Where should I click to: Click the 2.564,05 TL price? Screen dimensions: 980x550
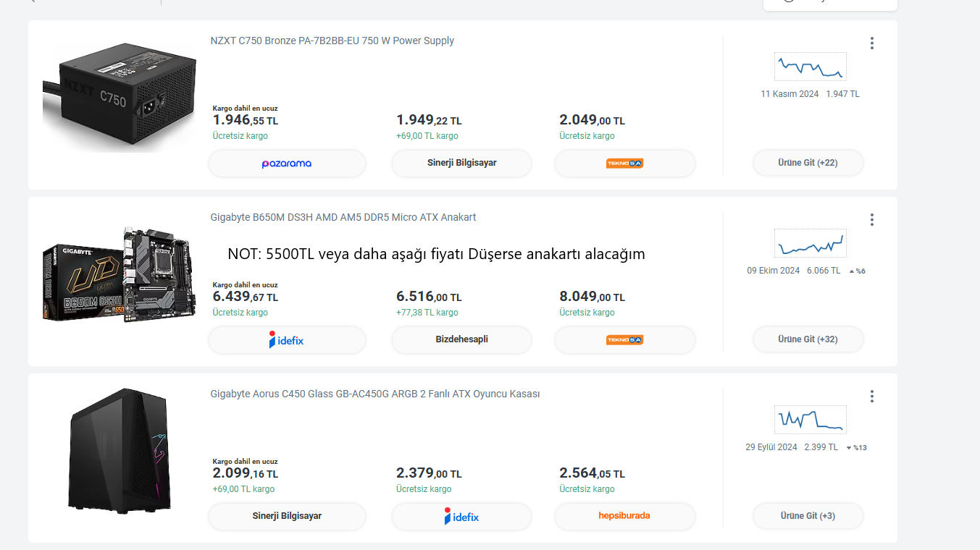click(592, 474)
